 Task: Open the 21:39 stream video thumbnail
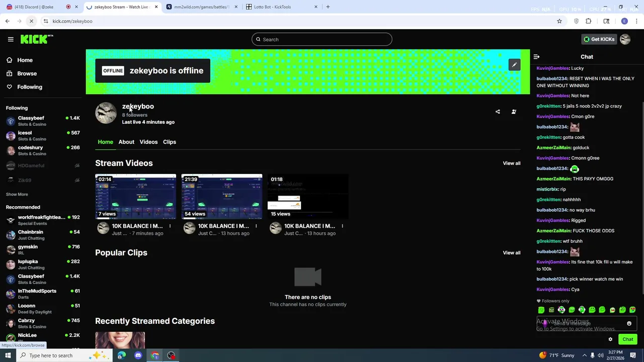coord(222,197)
